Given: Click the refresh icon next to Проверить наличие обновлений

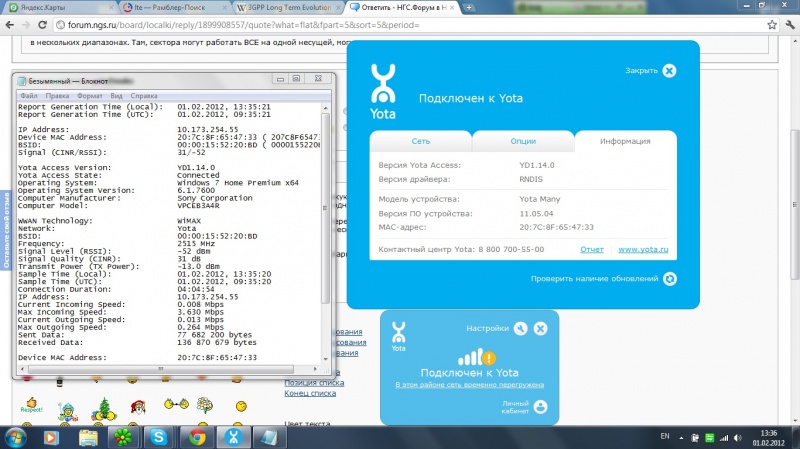Looking at the screenshot, I should pos(669,279).
